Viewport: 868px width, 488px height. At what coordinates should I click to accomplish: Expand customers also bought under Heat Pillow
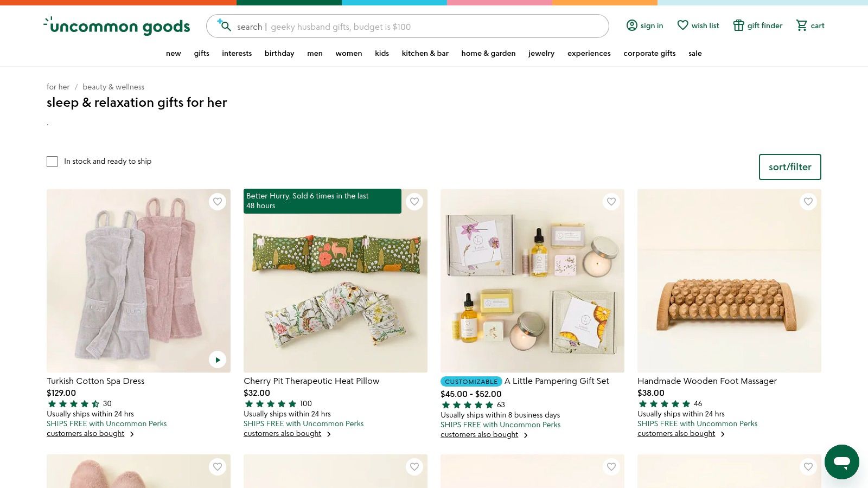(288, 434)
